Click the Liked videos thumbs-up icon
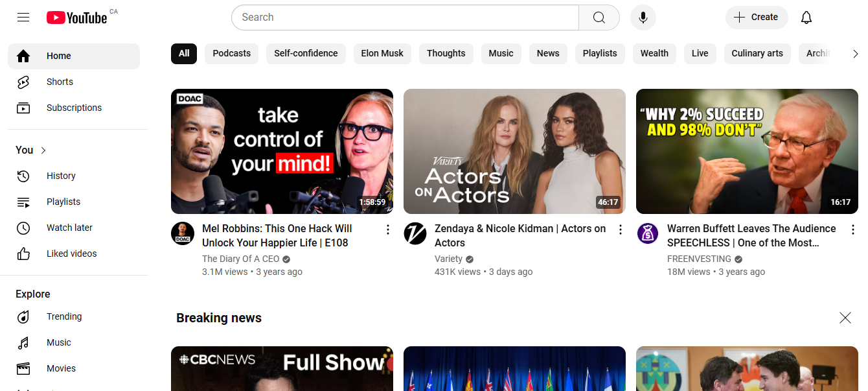Screen dimensions: 868x391 click(23, 254)
